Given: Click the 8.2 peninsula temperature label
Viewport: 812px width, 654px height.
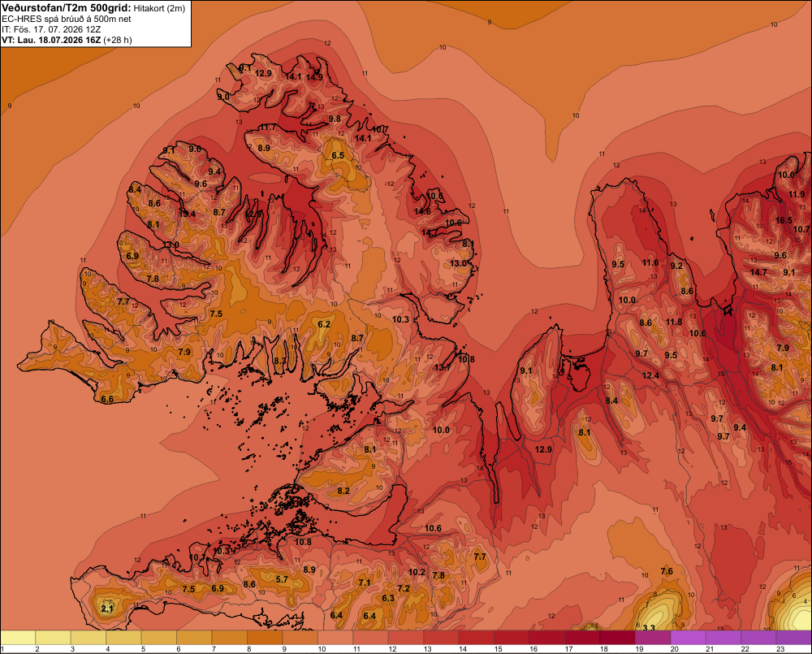Looking at the screenshot, I should coord(343,491).
